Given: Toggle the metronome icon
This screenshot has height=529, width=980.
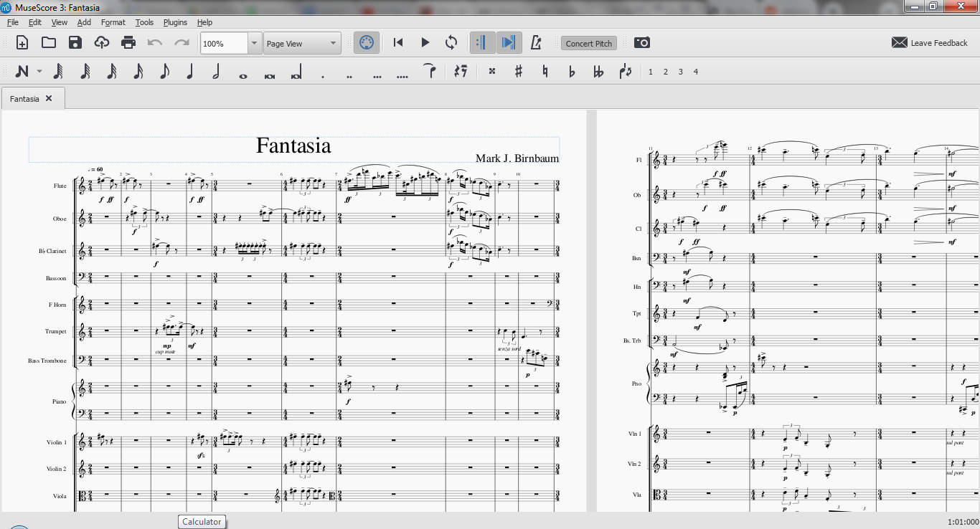Looking at the screenshot, I should 535,43.
